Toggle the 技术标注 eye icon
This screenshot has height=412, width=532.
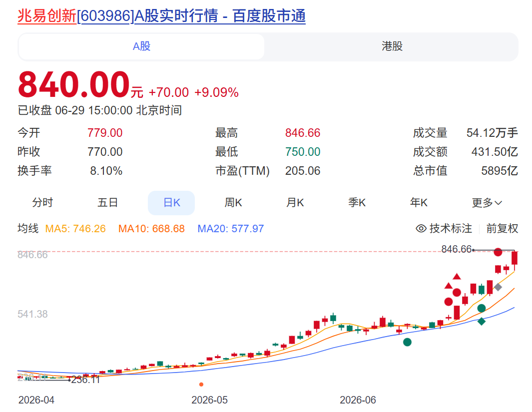(421, 229)
